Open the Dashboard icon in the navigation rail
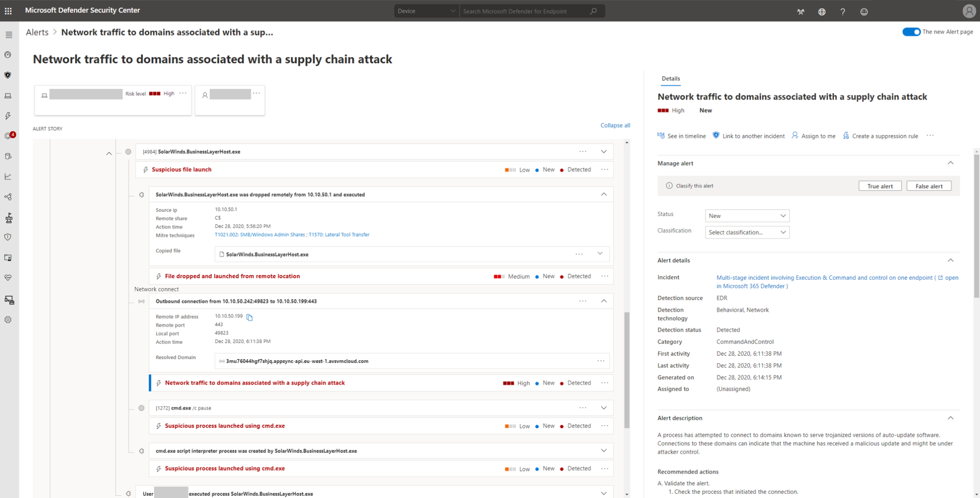 click(8, 55)
